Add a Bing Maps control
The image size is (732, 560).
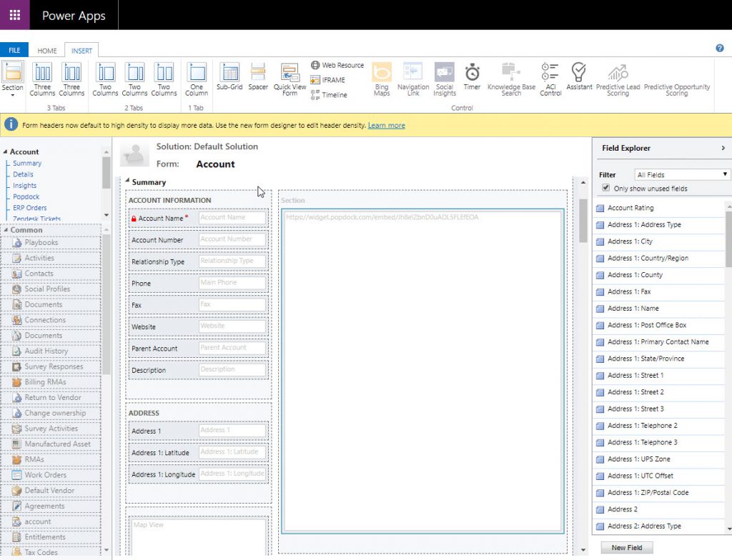click(x=382, y=79)
